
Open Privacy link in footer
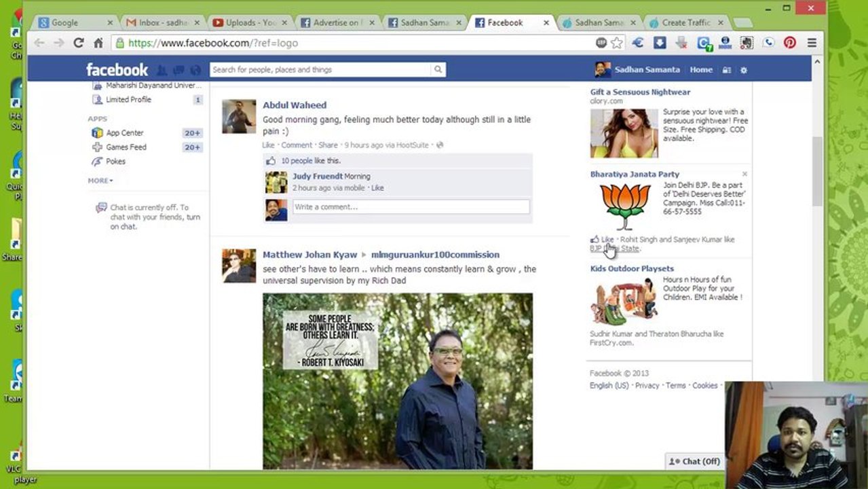(647, 386)
